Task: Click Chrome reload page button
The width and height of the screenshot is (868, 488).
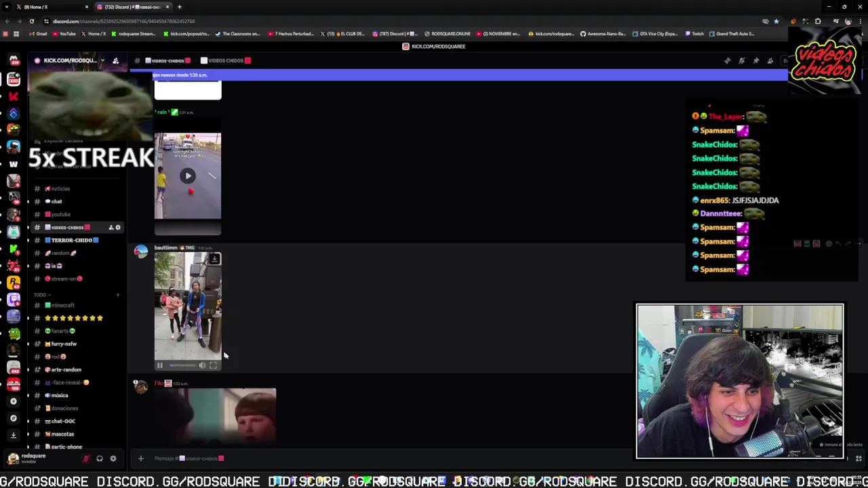Action: pos(31,21)
